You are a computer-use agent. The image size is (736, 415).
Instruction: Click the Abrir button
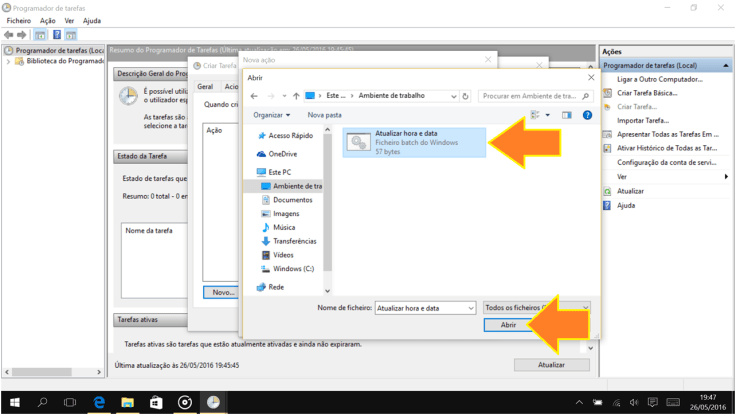click(x=508, y=325)
